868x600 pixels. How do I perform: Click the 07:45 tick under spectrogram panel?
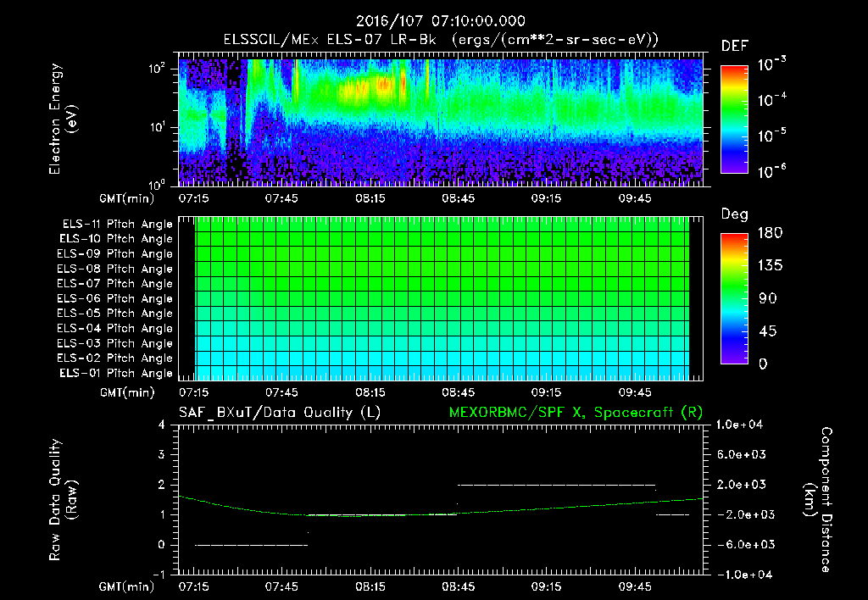point(281,198)
